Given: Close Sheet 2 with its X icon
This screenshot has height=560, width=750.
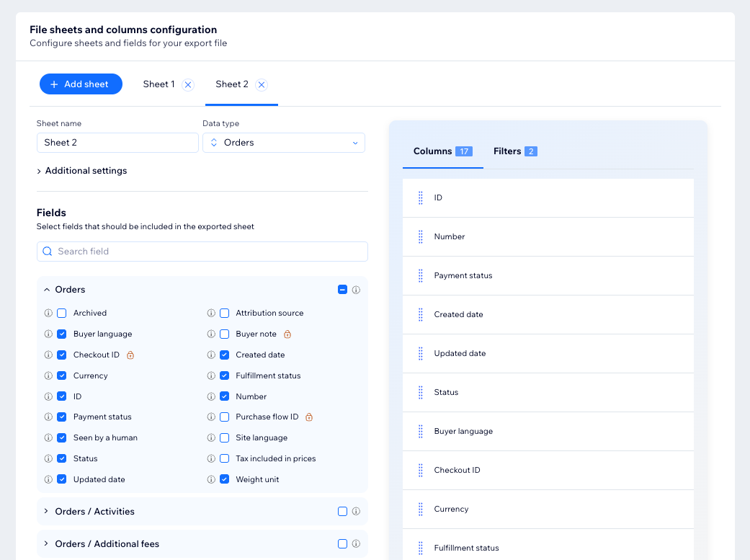Looking at the screenshot, I should click(261, 85).
